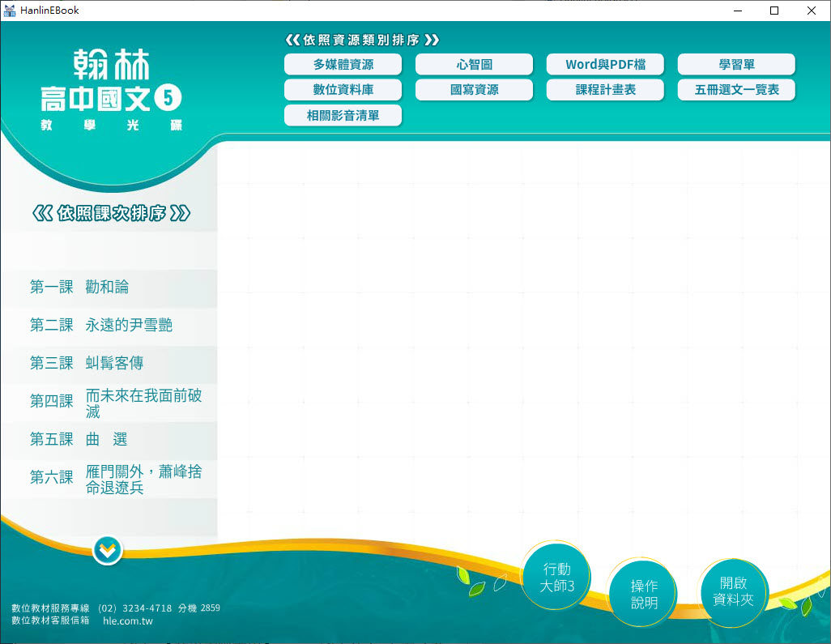The width and height of the screenshot is (831, 644).
Task: Select 國寫資源 button
Action: (474, 90)
